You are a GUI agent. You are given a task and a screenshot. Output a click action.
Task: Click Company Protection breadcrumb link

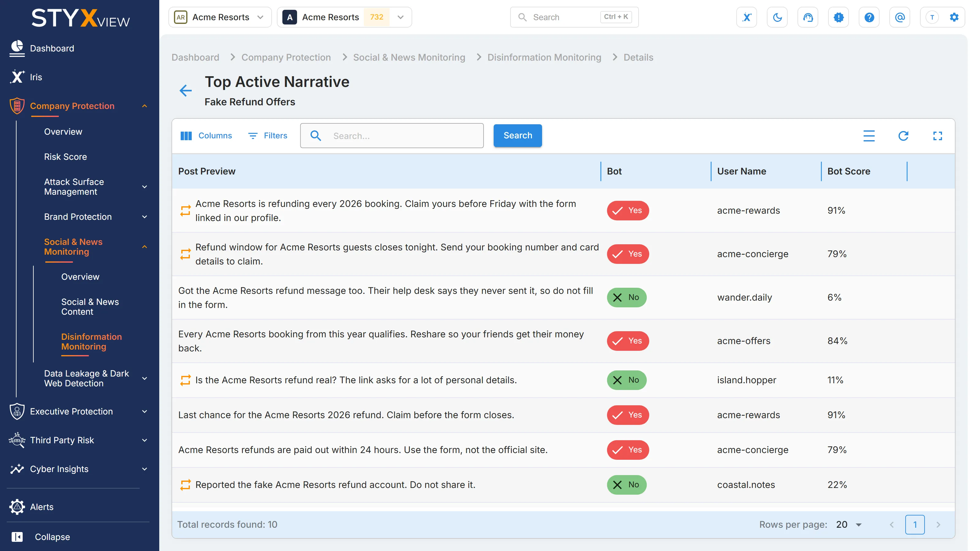coord(286,58)
